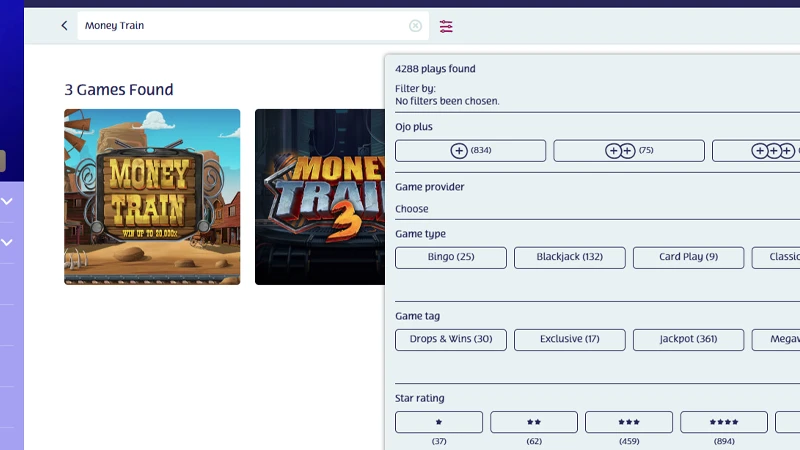Select Exclusive (17) game tag

(x=569, y=340)
